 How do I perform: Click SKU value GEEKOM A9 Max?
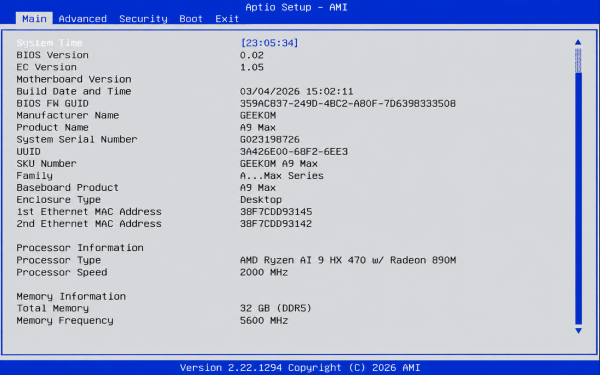[279, 164]
